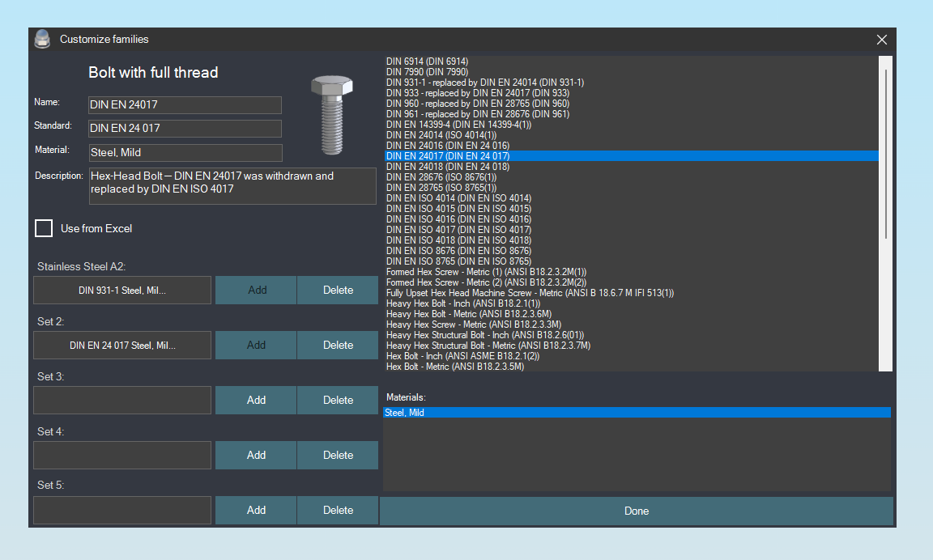Screen dimensions: 933x560
Task: Enable the Use from Excel checkbox
Action: pyautogui.click(x=44, y=228)
